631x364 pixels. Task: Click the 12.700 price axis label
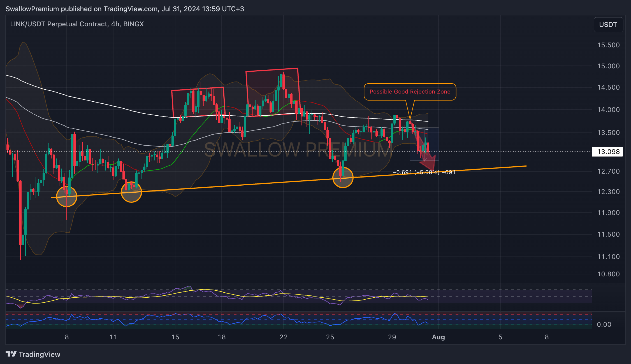[608, 171]
